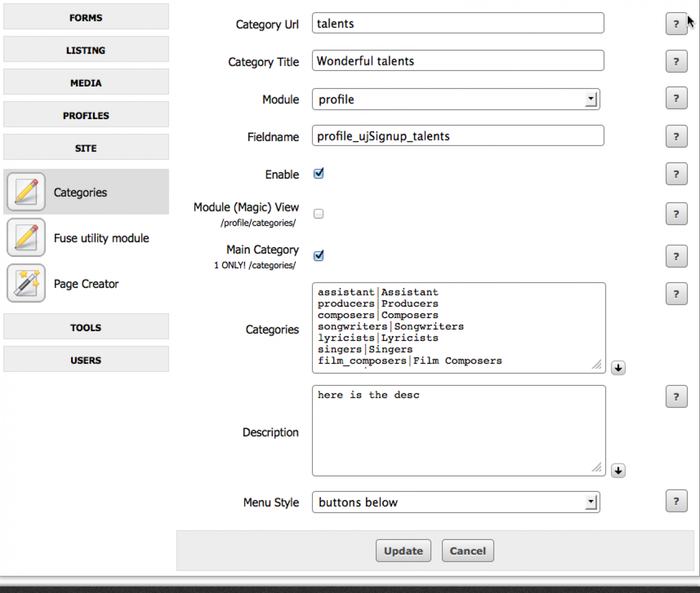The height and width of the screenshot is (593, 700).
Task: Expand Categories textarea with down arrow icon
Action: (618, 368)
